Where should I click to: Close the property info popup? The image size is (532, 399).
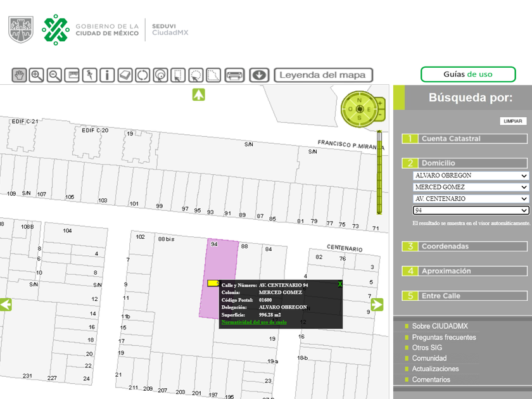(339, 284)
